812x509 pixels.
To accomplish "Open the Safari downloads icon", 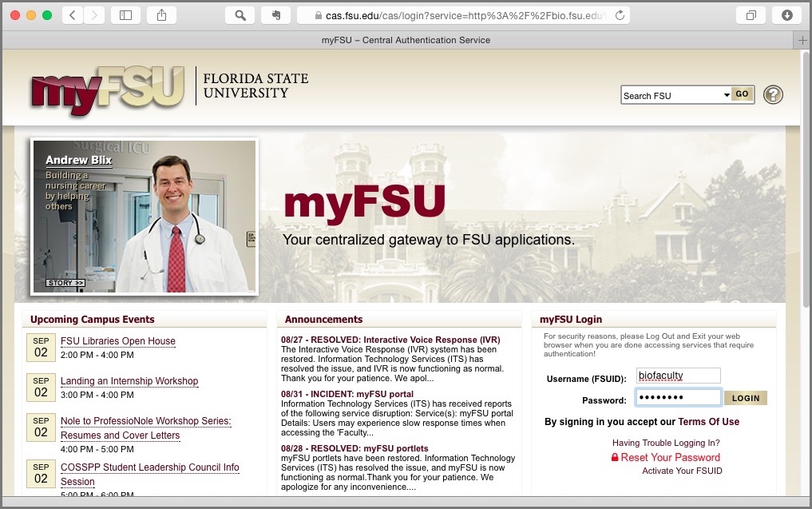I will 786,15.
